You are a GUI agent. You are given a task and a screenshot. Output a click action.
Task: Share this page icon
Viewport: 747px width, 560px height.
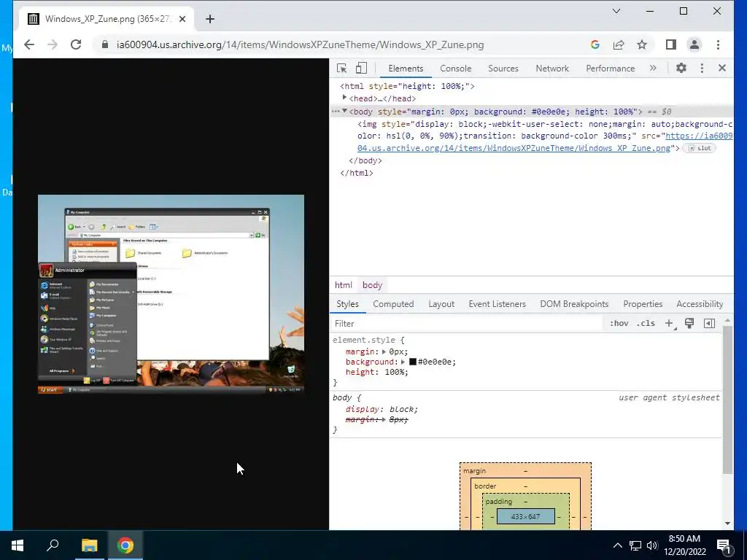(x=619, y=44)
